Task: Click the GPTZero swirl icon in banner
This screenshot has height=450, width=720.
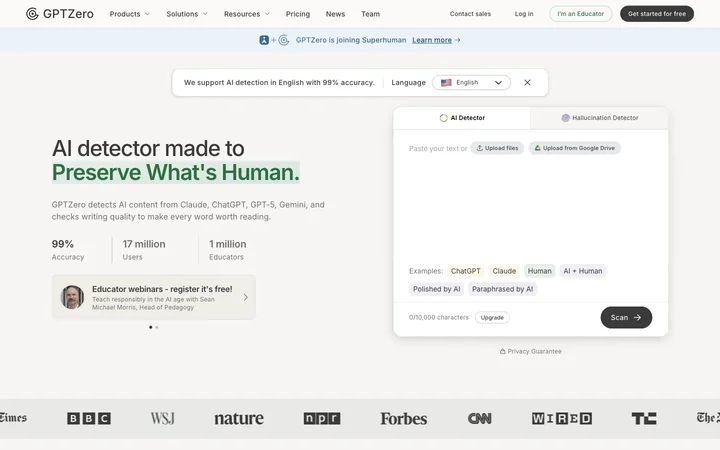Action: 284,40
